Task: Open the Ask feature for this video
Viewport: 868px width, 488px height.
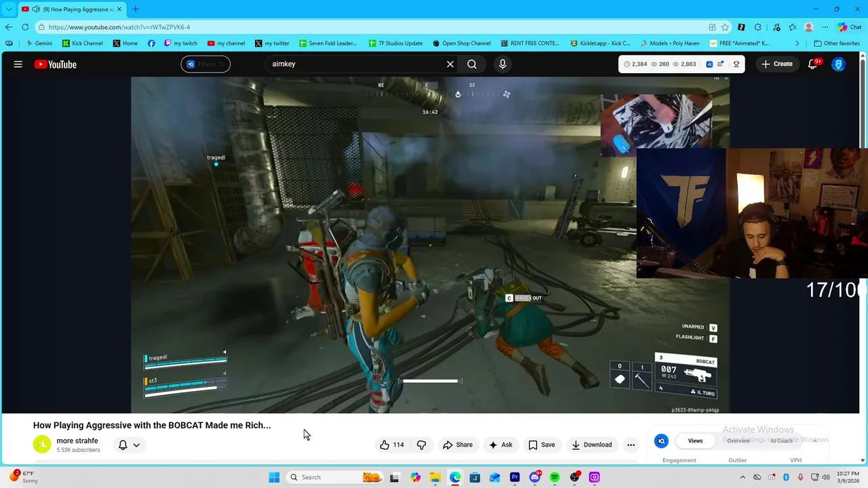Action: click(500, 445)
